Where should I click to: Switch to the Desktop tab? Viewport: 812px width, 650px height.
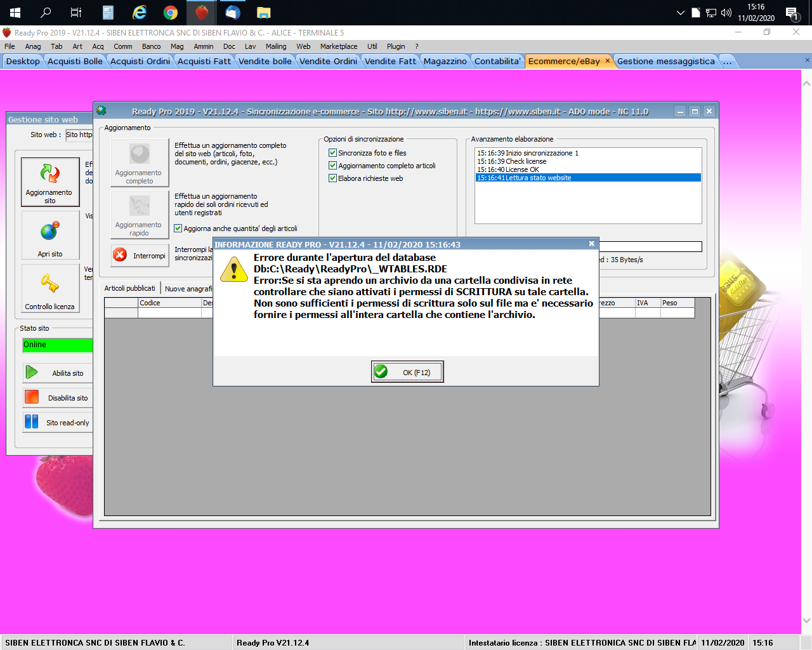coord(23,61)
